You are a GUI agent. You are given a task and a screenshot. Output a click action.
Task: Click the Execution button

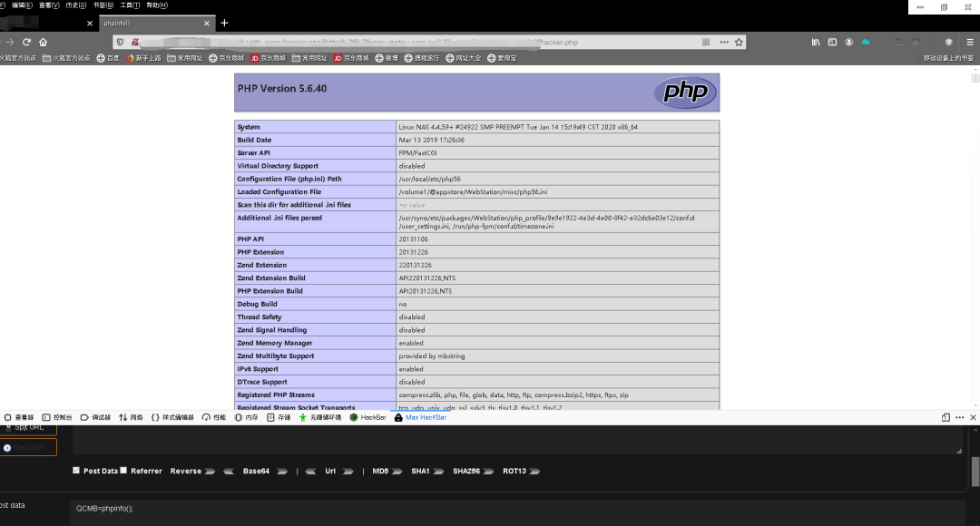(28, 447)
